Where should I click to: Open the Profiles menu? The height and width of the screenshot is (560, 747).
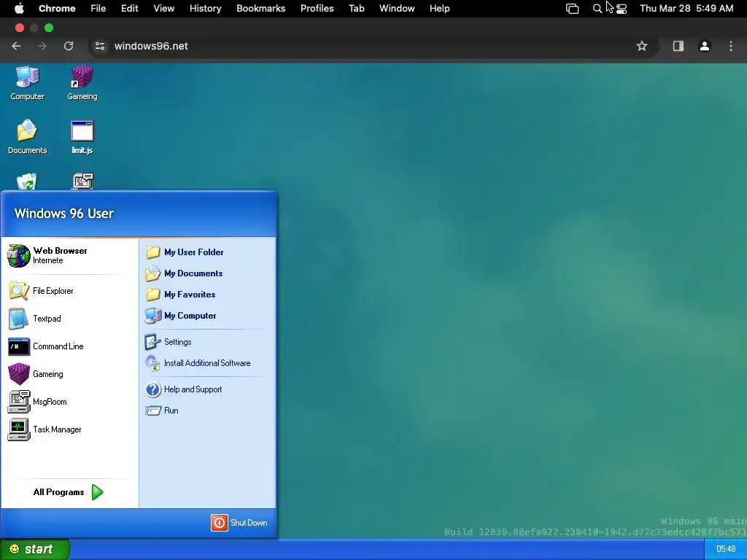(317, 9)
